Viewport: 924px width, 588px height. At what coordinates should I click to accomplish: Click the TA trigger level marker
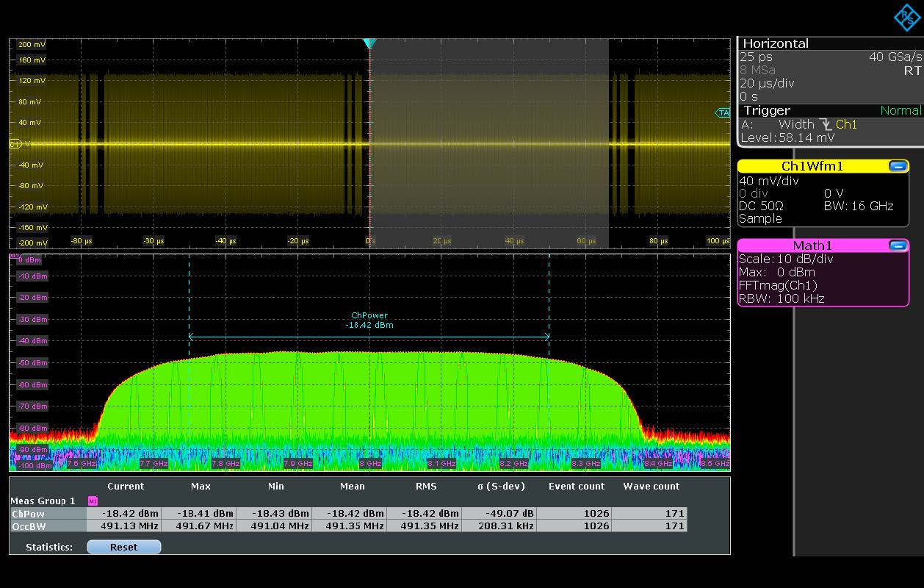coord(723,112)
